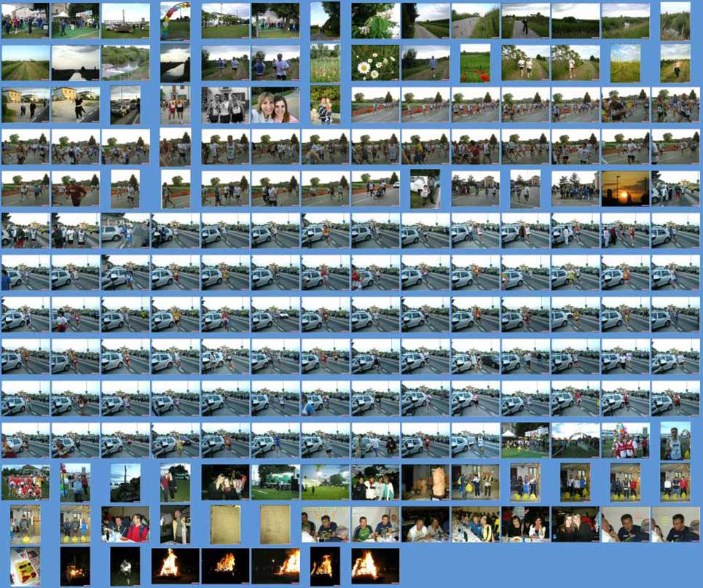Open the lone runner in blue by tree photo

[425, 63]
